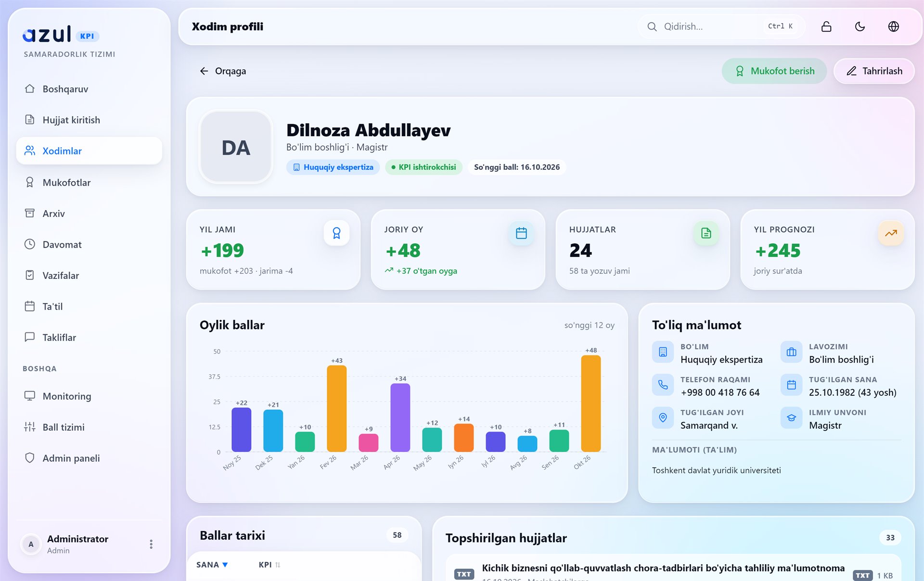Click the Orqaga back link
The height and width of the screenshot is (581, 924).
[223, 71]
